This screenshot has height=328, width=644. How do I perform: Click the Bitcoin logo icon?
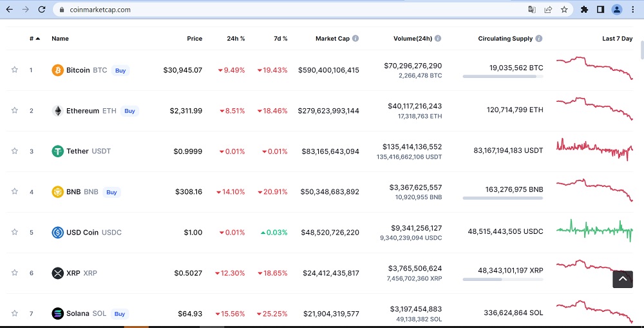pos(57,70)
